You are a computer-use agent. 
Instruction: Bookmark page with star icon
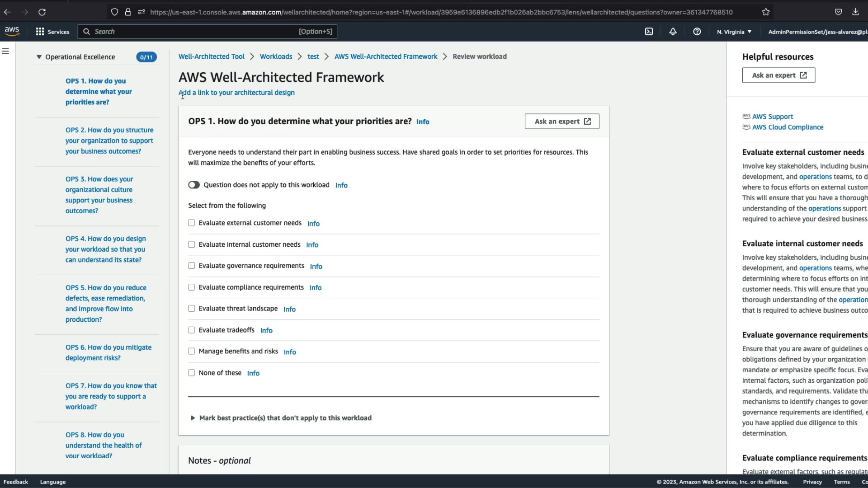tap(765, 12)
